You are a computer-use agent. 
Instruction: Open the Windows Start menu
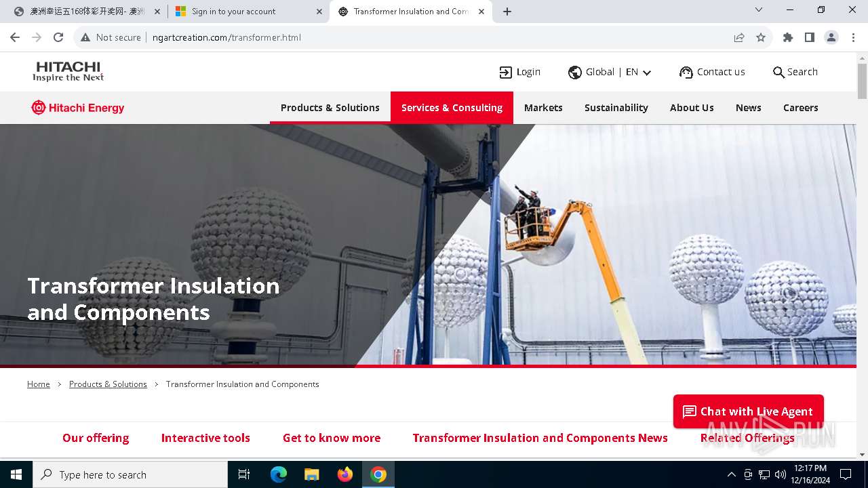pyautogui.click(x=16, y=474)
